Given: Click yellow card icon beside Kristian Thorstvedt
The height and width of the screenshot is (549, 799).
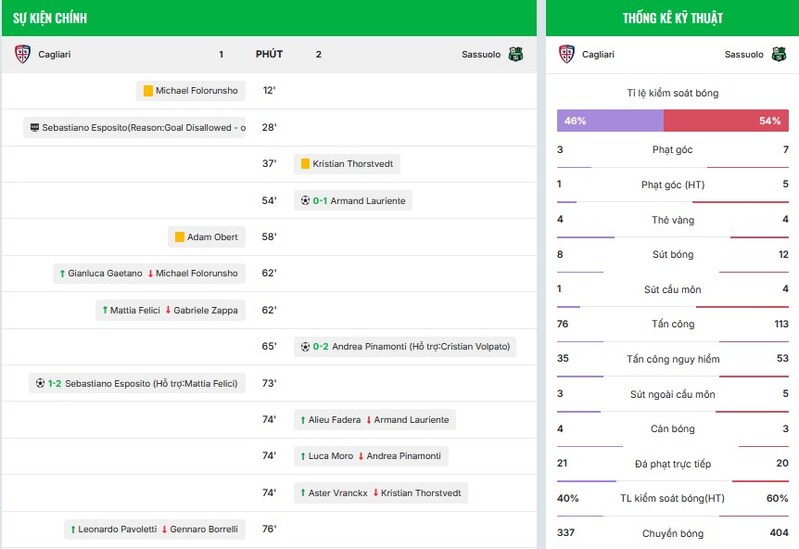Looking at the screenshot, I should pos(305,164).
